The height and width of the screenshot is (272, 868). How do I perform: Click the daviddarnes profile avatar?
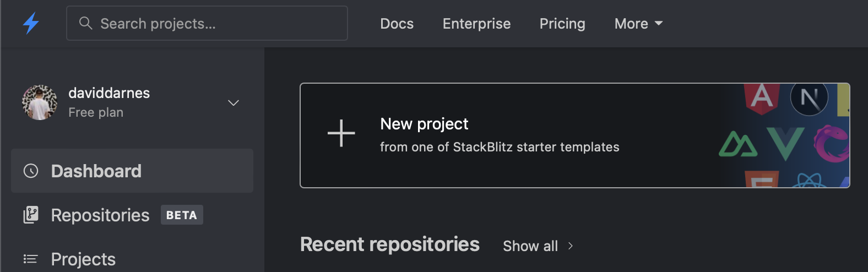(x=40, y=102)
